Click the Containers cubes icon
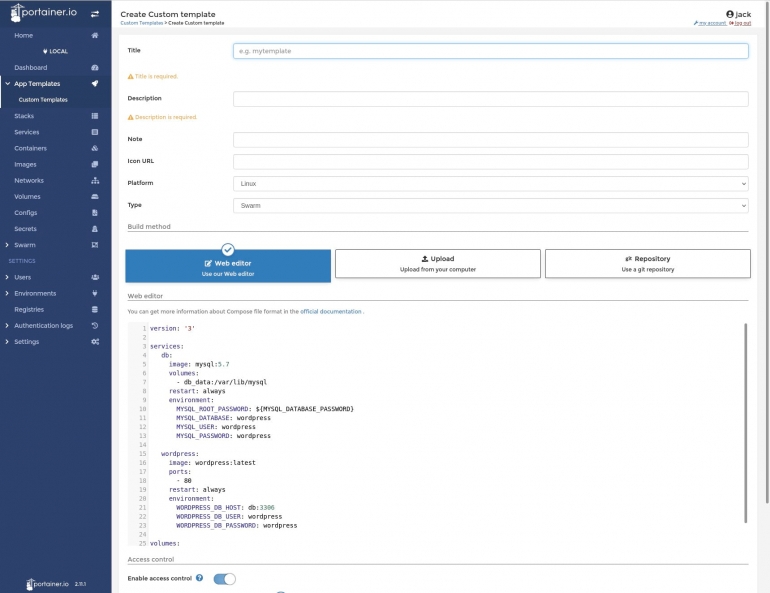The height and width of the screenshot is (593, 770). coord(95,148)
